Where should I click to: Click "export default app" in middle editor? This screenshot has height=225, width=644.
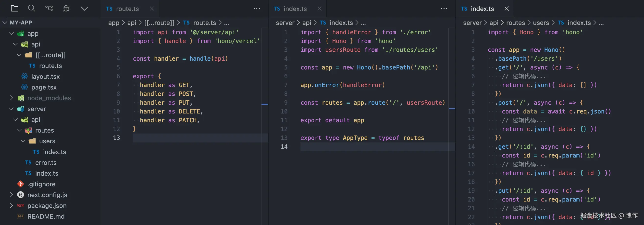pos(332,120)
